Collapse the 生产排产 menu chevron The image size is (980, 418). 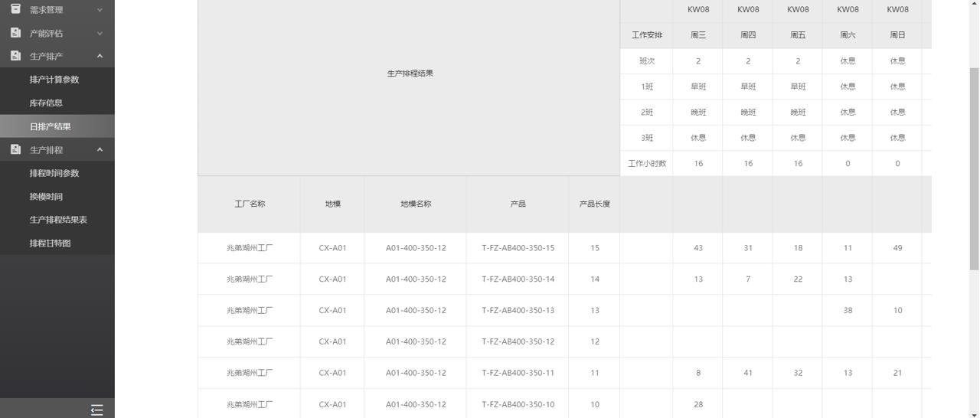coord(100,57)
